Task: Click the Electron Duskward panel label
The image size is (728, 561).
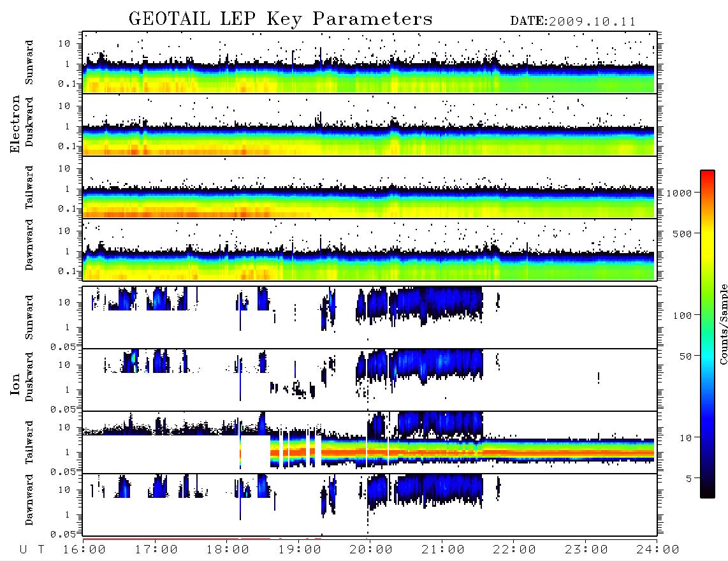Action: 29,122
